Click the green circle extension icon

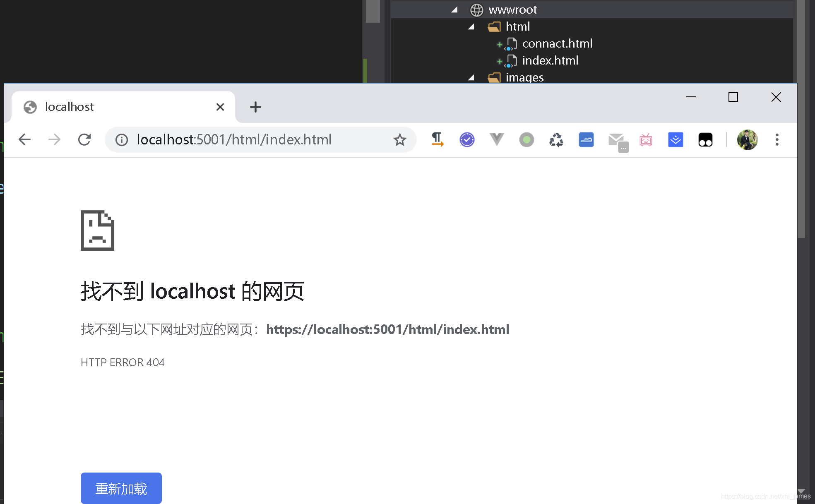(527, 140)
